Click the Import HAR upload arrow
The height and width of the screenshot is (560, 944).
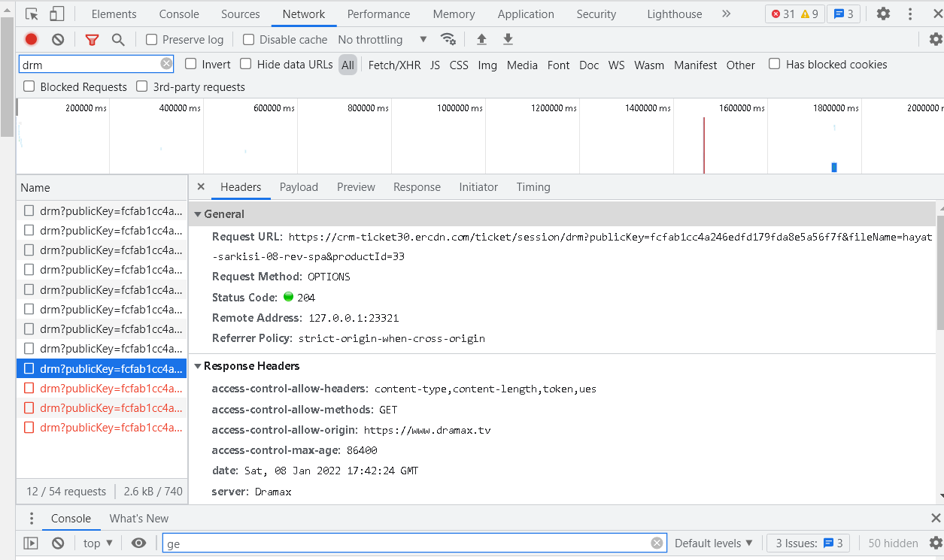coord(482,40)
